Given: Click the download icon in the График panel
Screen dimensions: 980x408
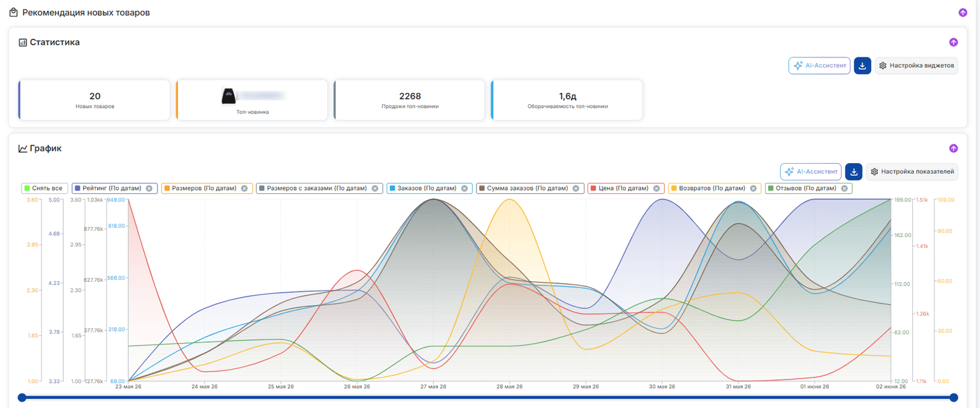Looking at the screenshot, I should pyautogui.click(x=854, y=171).
